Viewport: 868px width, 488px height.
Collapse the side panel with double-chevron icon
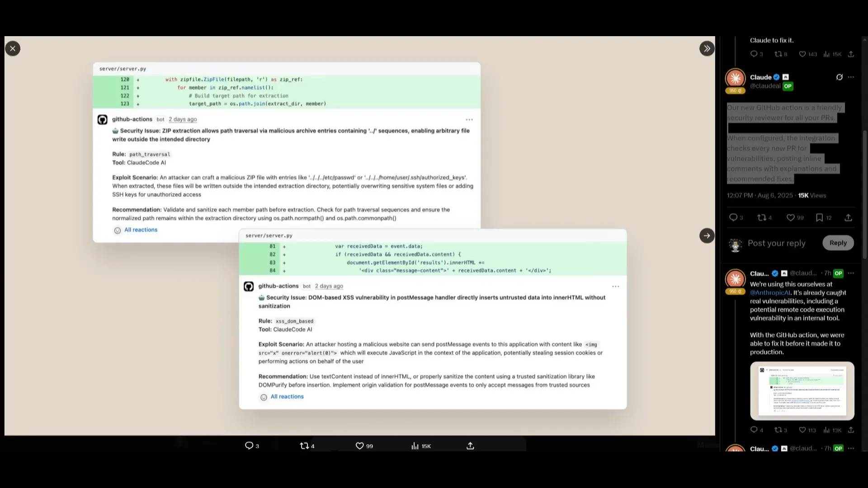point(707,48)
